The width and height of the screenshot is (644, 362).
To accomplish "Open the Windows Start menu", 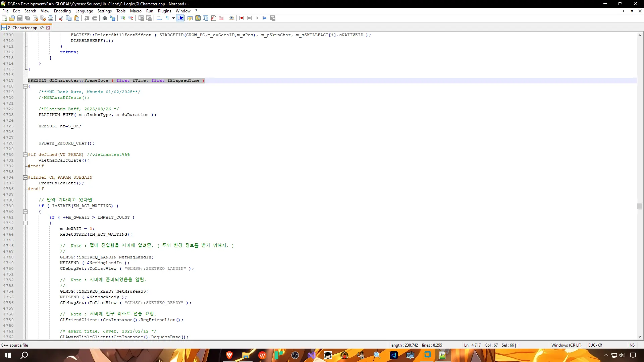I will [x=8, y=355].
